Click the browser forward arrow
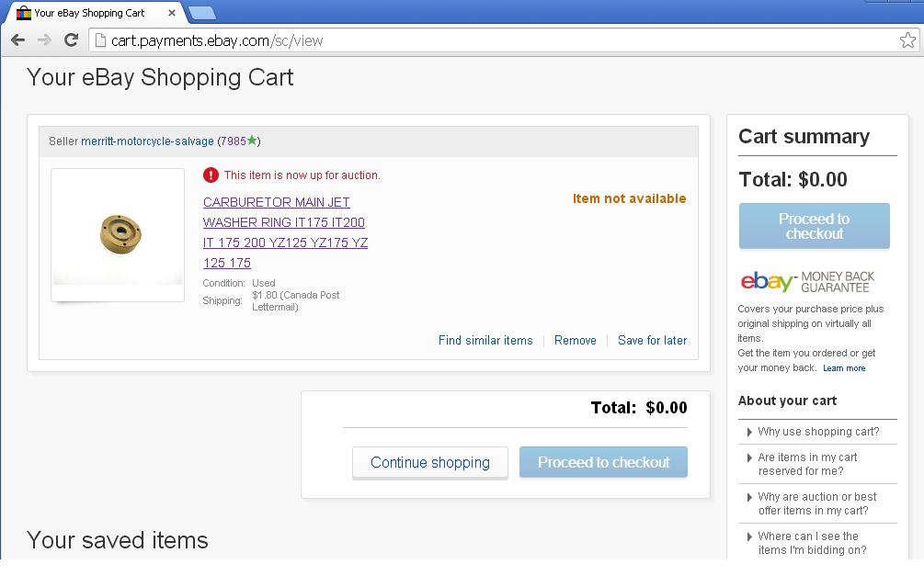Viewport: 924px width, 587px height. pos(44,40)
